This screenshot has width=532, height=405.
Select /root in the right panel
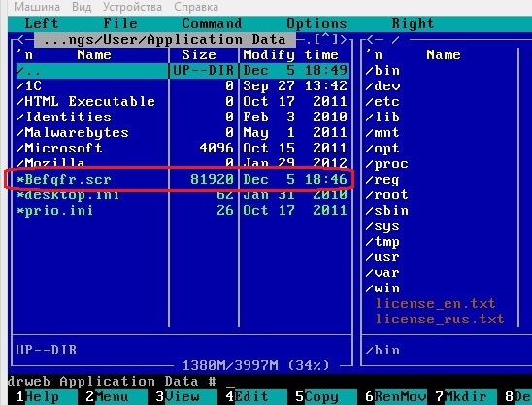(386, 195)
